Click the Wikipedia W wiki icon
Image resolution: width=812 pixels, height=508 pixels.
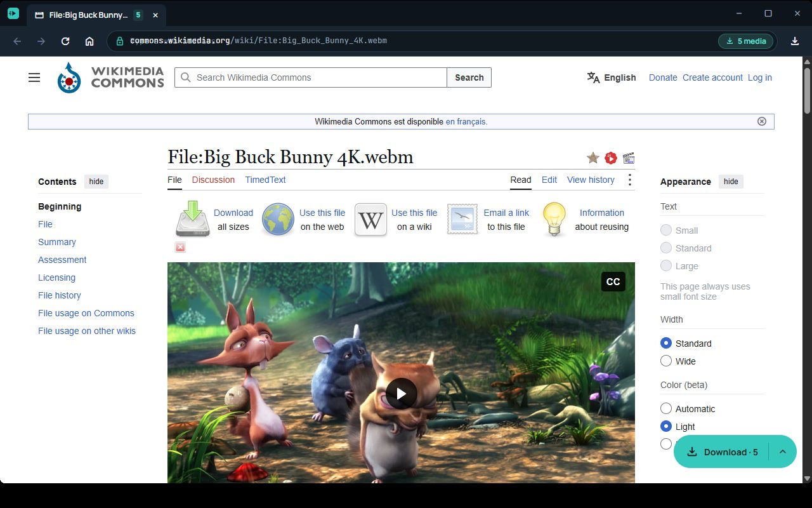[370, 220]
